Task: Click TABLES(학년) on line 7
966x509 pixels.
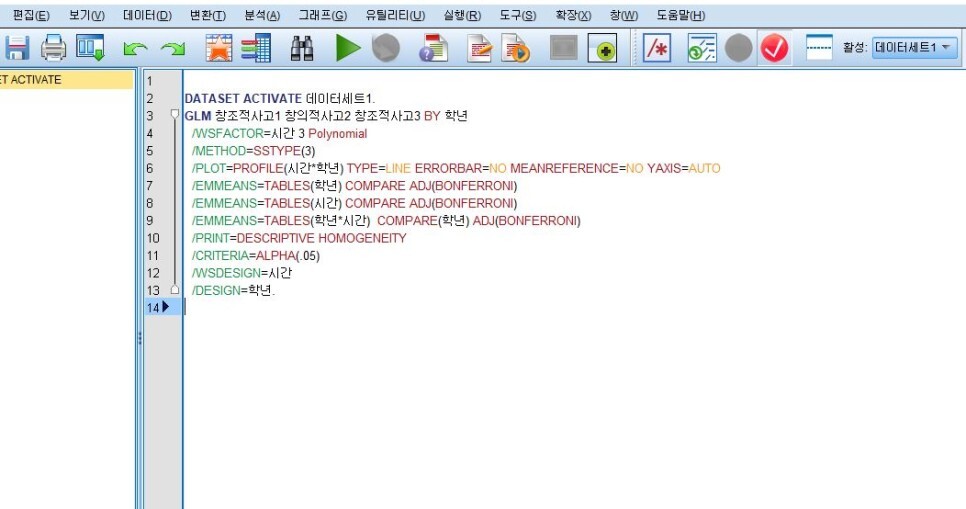Action: tap(302, 185)
